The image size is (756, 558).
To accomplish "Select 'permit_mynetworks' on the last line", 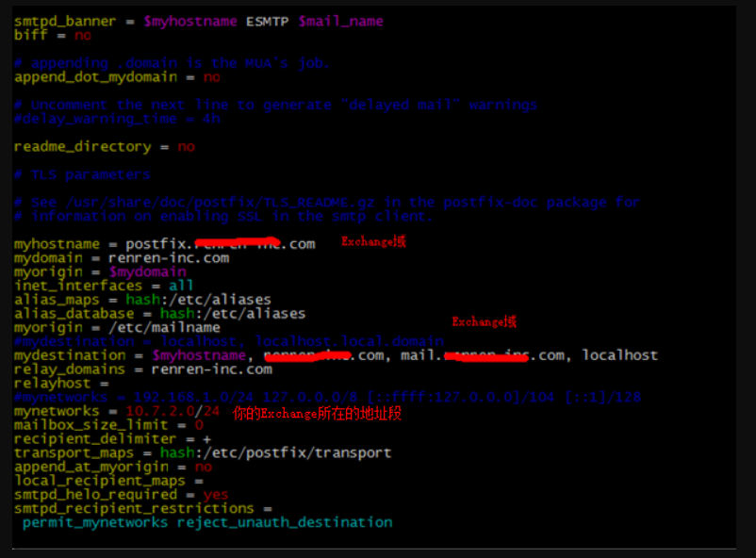I will pos(95,523).
